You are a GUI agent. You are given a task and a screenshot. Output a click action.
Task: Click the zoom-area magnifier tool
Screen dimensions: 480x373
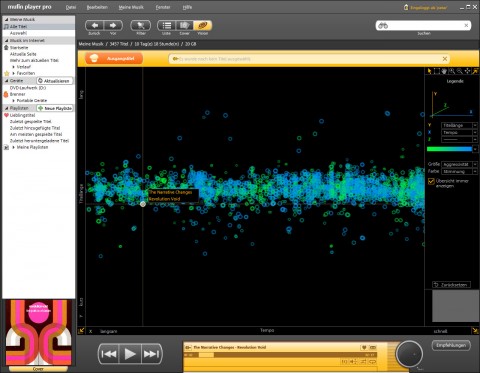pos(452,71)
